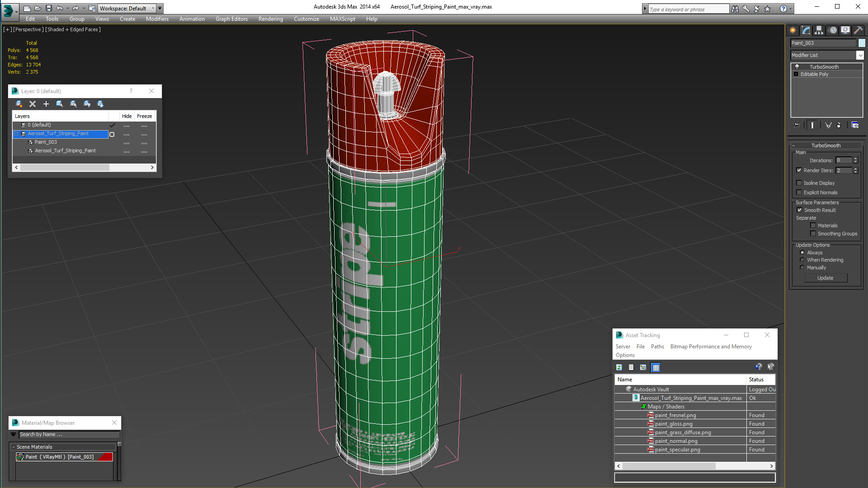This screenshot has width=868, height=488.
Task: Open the Undo history dropdown arrow
Action: click(68, 8)
